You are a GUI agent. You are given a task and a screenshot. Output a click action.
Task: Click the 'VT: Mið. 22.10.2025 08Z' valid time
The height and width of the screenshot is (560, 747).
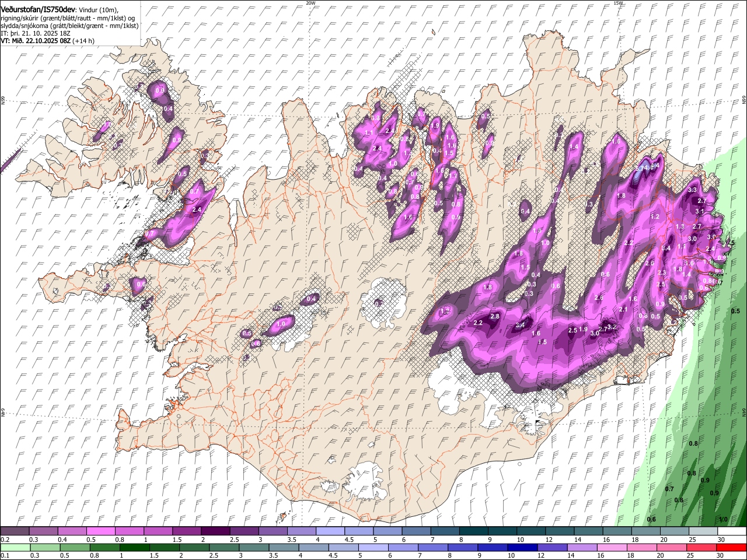(x=36, y=41)
